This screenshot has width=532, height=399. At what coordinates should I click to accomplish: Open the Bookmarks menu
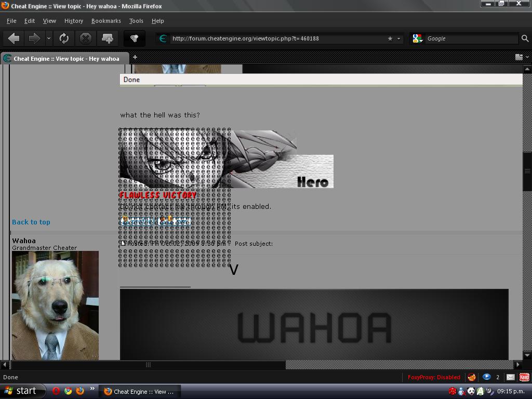pos(106,21)
